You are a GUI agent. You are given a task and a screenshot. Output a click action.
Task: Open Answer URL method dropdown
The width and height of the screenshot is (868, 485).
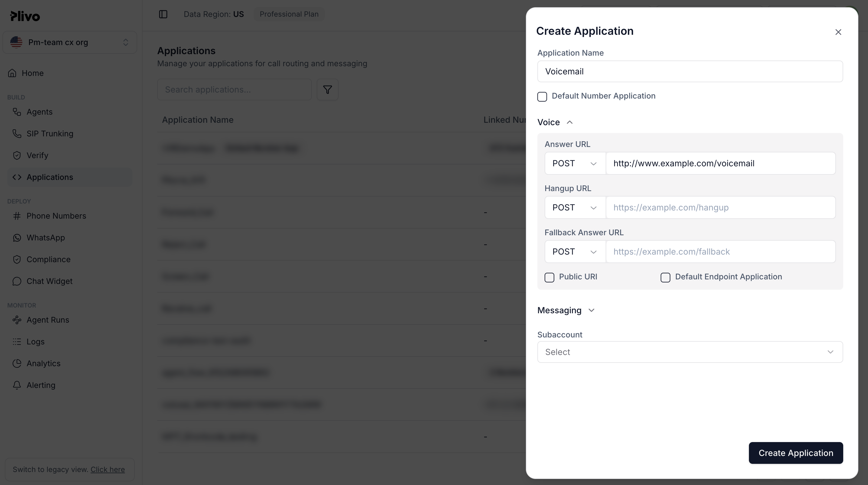(575, 164)
